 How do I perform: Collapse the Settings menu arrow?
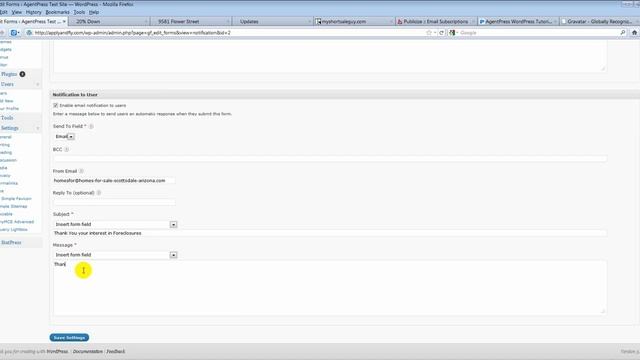pyautogui.click(x=38, y=128)
